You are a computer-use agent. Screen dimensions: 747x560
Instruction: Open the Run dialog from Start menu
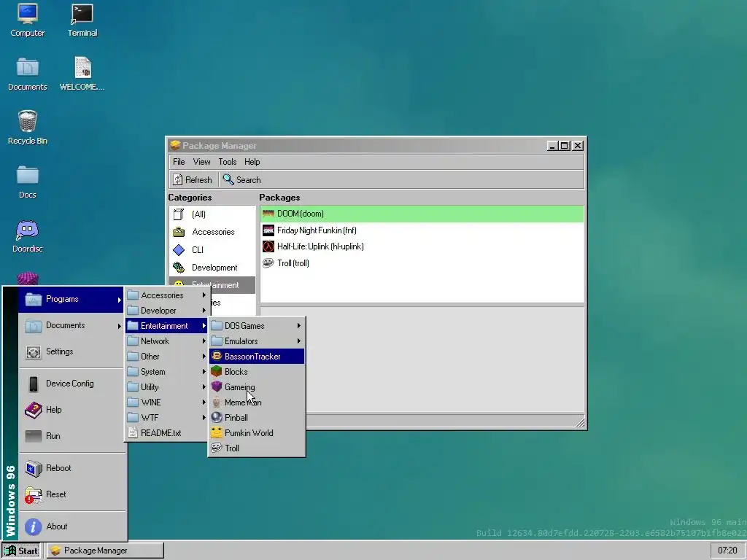(71, 436)
